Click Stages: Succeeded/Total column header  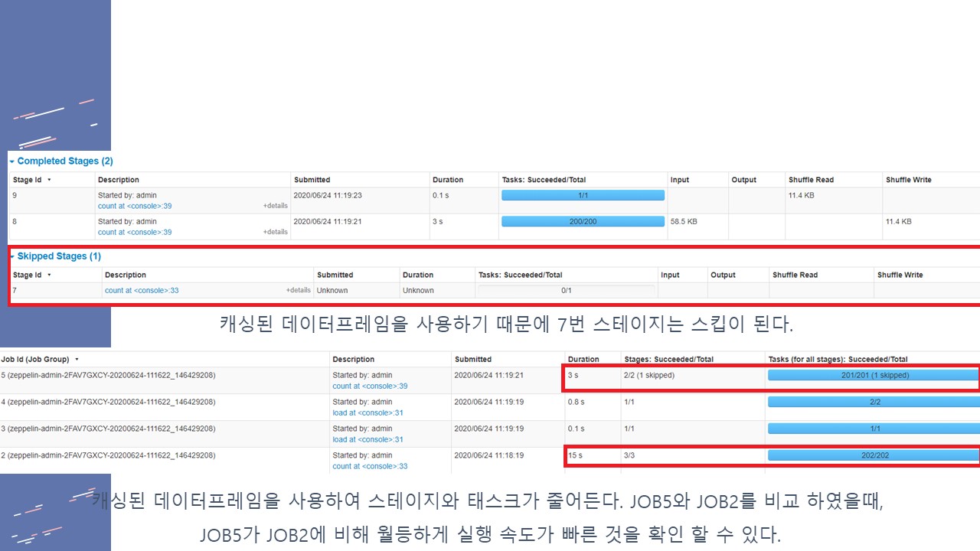pos(668,359)
